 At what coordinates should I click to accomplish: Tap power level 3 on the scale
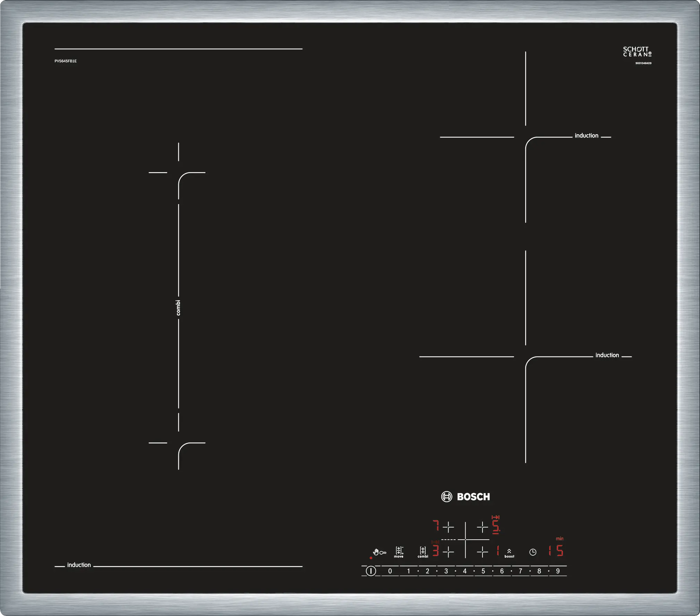click(446, 571)
